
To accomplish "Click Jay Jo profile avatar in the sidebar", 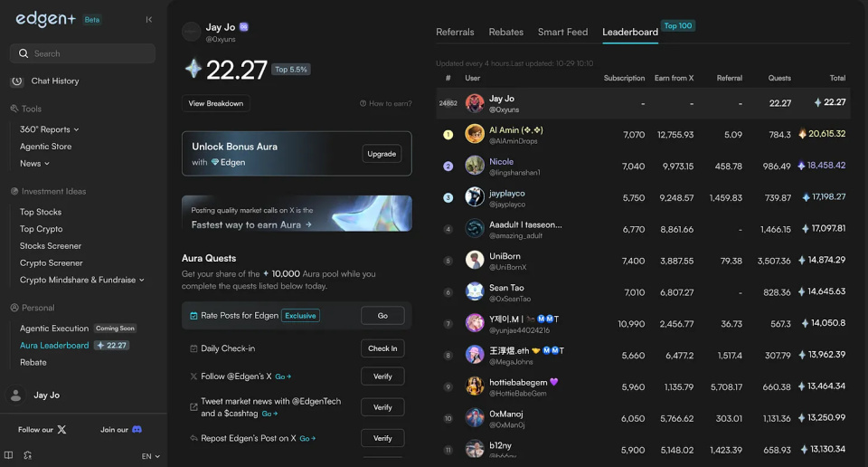I will point(16,395).
